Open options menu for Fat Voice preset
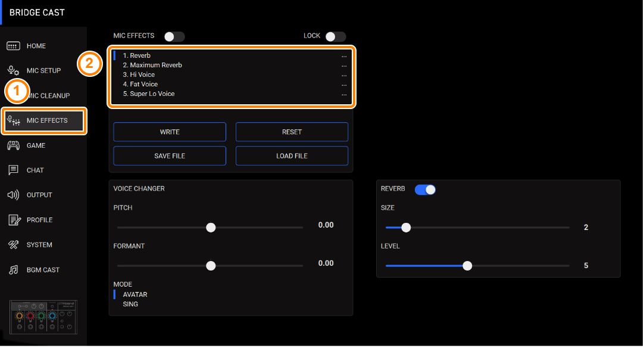This screenshot has height=348, width=644. click(x=344, y=85)
